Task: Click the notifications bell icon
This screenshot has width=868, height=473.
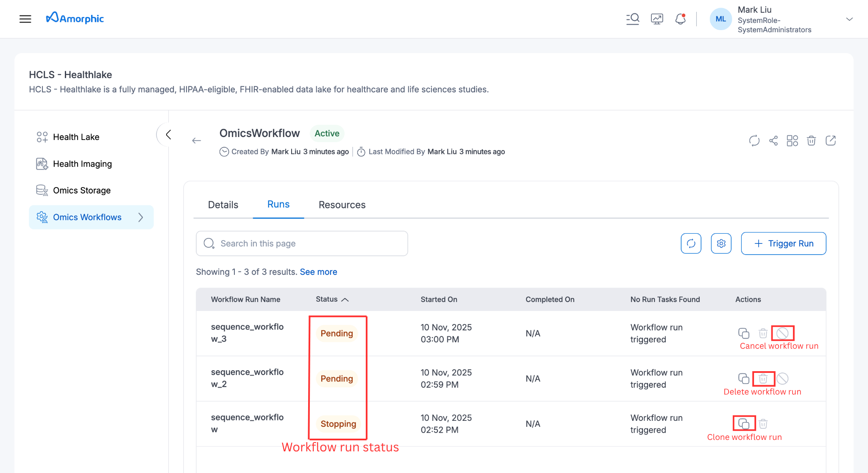Action: (x=680, y=19)
